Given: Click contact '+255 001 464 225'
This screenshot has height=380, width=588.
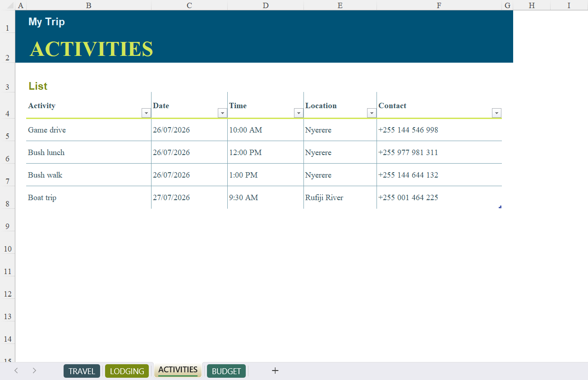Looking at the screenshot, I should (x=439, y=197).
